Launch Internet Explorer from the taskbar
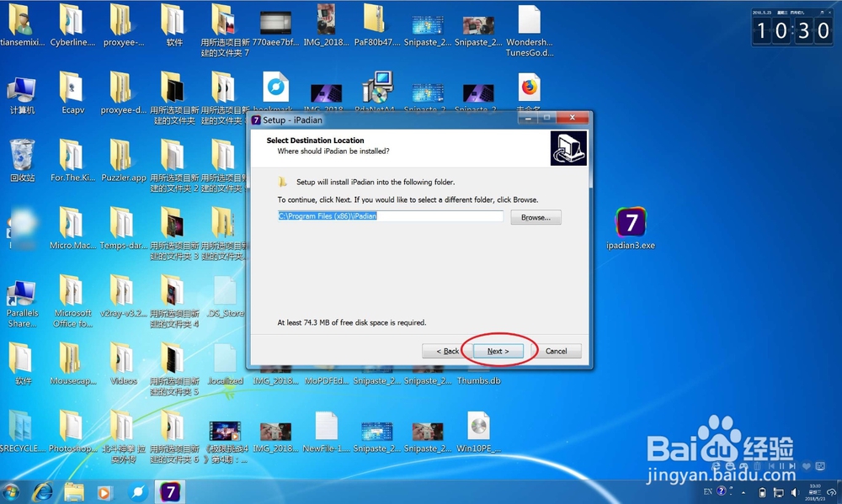 (42, 492)
